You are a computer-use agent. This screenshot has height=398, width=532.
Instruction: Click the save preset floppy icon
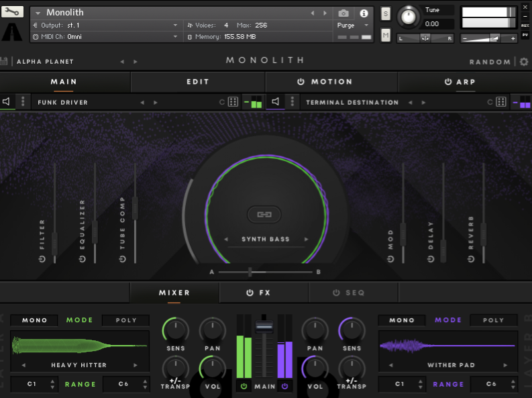[4, 62]
